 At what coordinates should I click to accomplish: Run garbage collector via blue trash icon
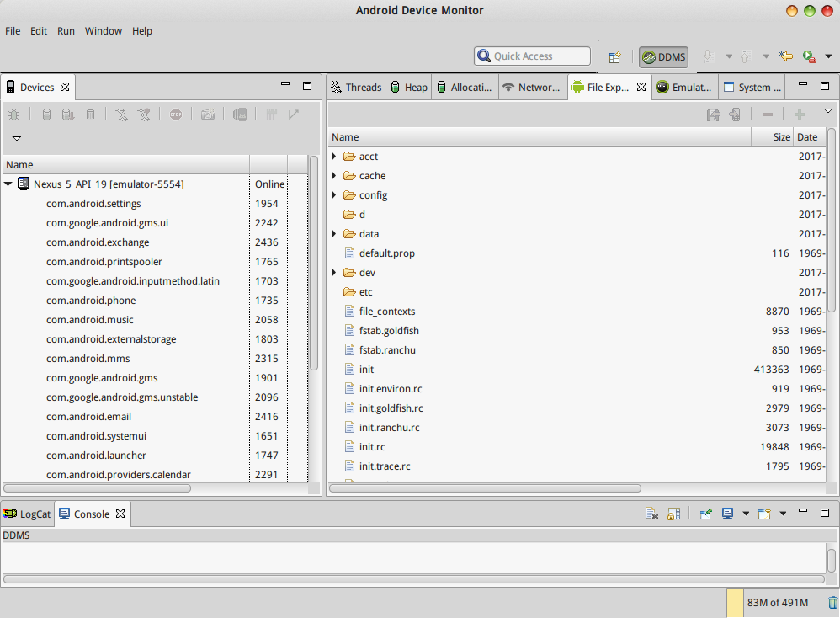pyautogui.click(x=833, y=603)
